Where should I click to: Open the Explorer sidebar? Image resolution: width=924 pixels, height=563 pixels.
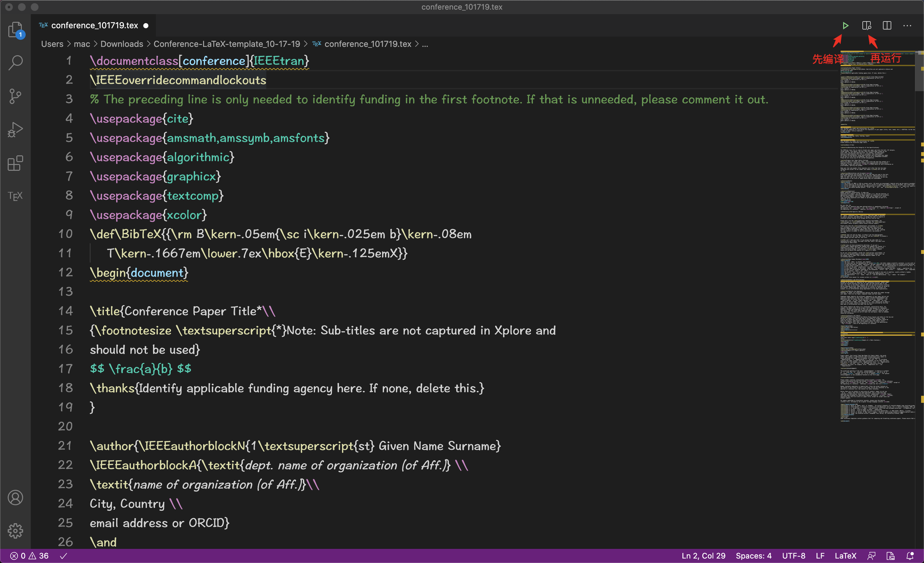[x=15, y=31]
